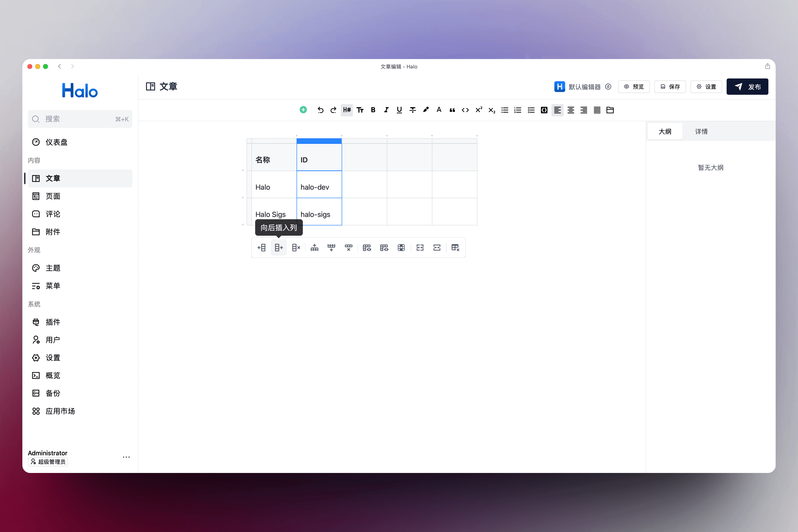Open the text color A tool
The width and height of the screenshot is (798, 532).
pos(439,110)
